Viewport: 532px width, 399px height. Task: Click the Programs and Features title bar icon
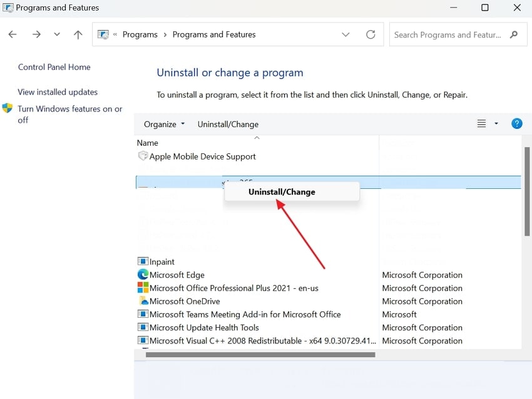click(x=8, y=8)
